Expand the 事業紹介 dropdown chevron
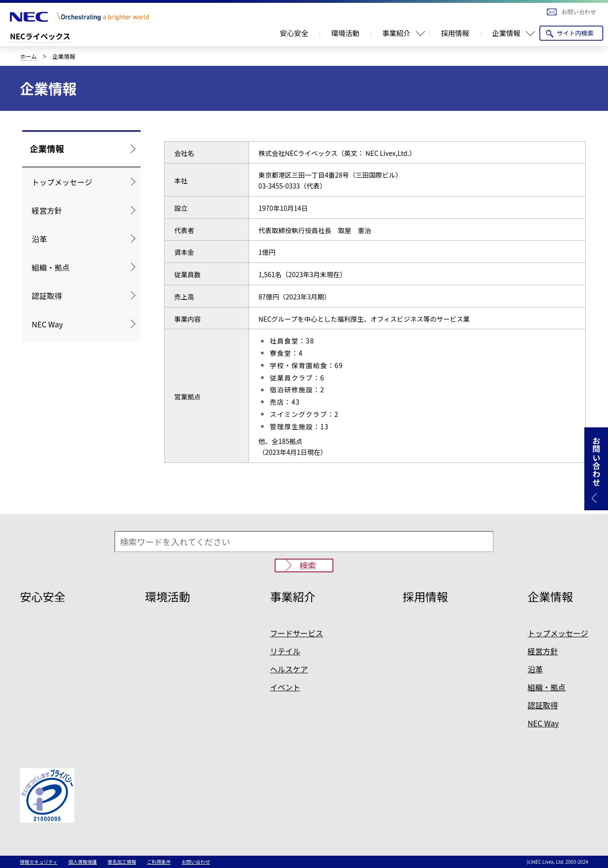Screen dimensions: 608x868 420,34
